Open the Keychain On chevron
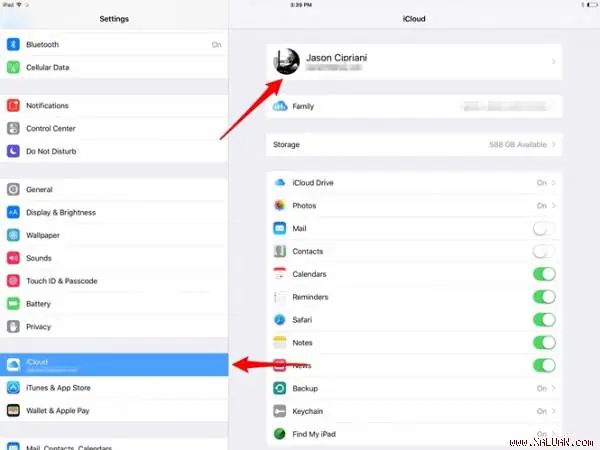 tap(553, 411)
